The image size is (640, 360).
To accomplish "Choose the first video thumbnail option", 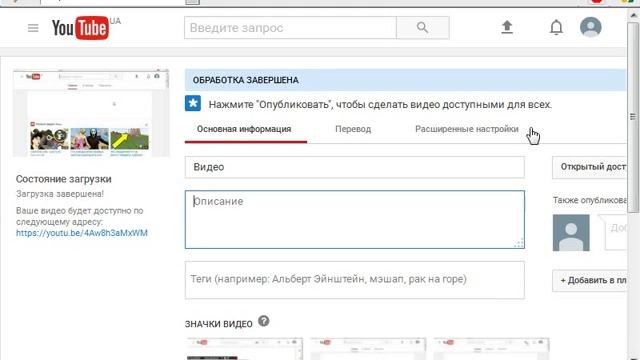I will [244, 349].
